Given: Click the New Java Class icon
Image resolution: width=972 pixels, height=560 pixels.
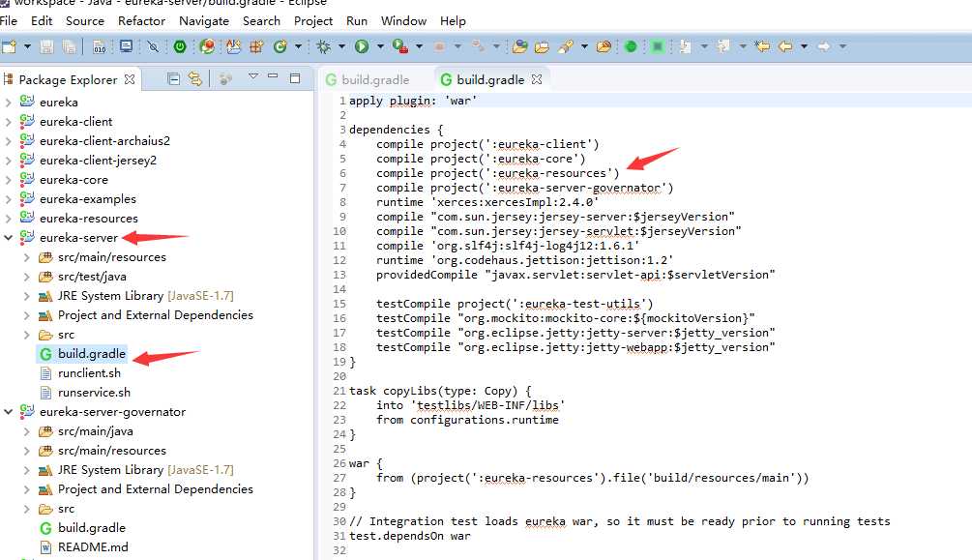Looking at the screenshot, I should 280,46.
